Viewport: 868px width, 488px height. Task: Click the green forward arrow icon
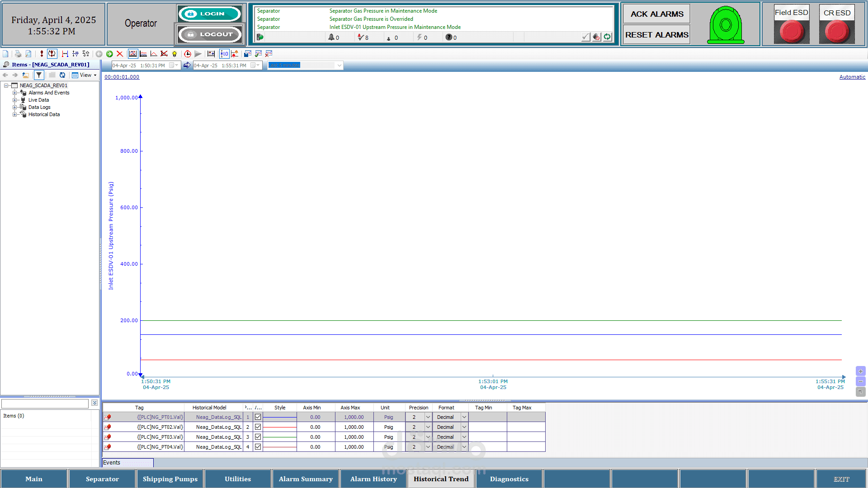109,54
